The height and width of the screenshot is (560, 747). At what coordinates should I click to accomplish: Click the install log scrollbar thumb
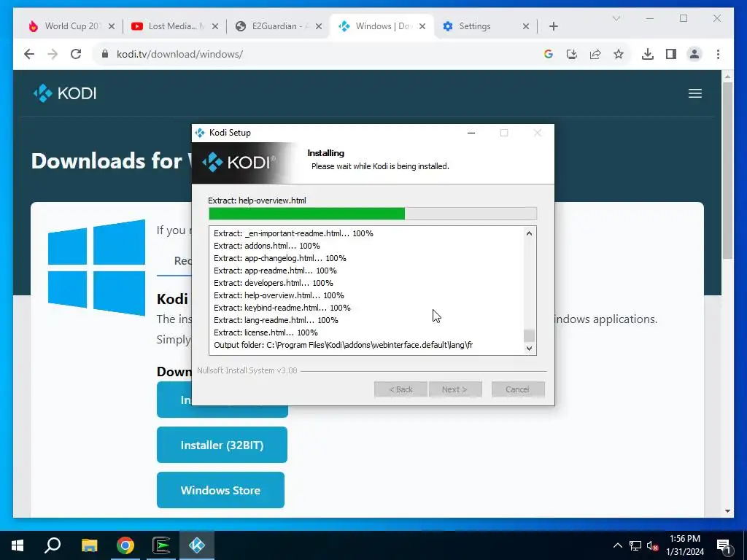point(529,335)
